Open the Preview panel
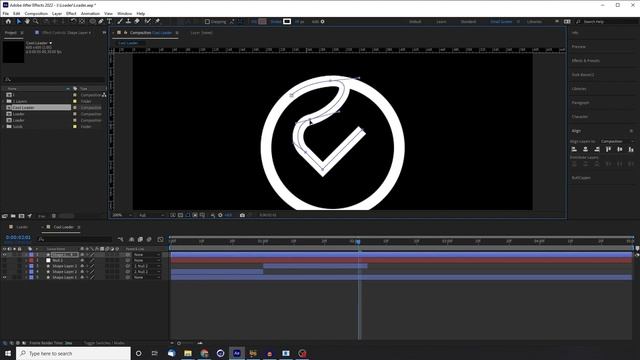 [579, 47]
